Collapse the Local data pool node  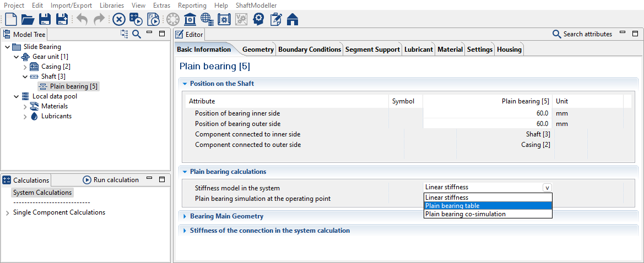[x=16, y=97]
